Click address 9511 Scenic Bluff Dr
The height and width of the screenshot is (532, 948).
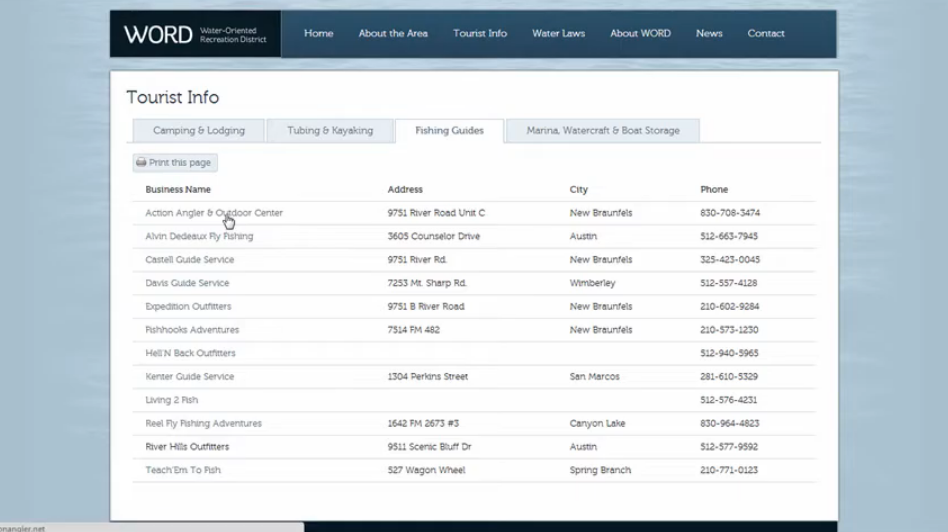(429, 447)
